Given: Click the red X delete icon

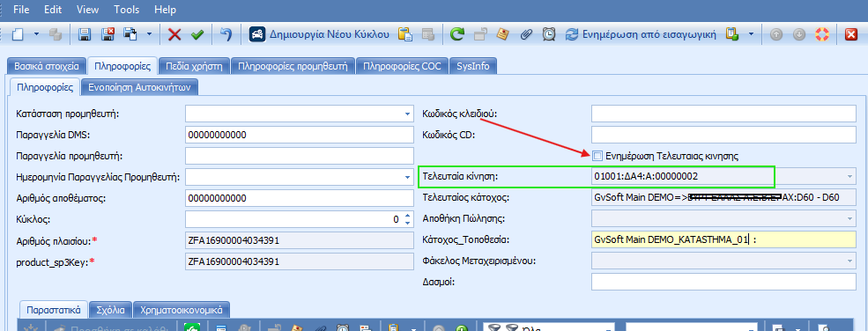Looking at the screenshot, I should click(174, 35).
